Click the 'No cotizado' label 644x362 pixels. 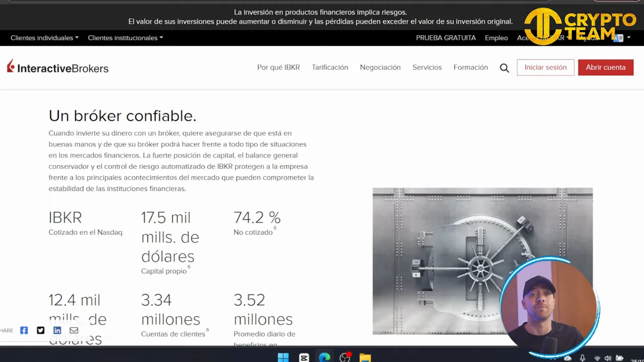[x=253, y=232]
